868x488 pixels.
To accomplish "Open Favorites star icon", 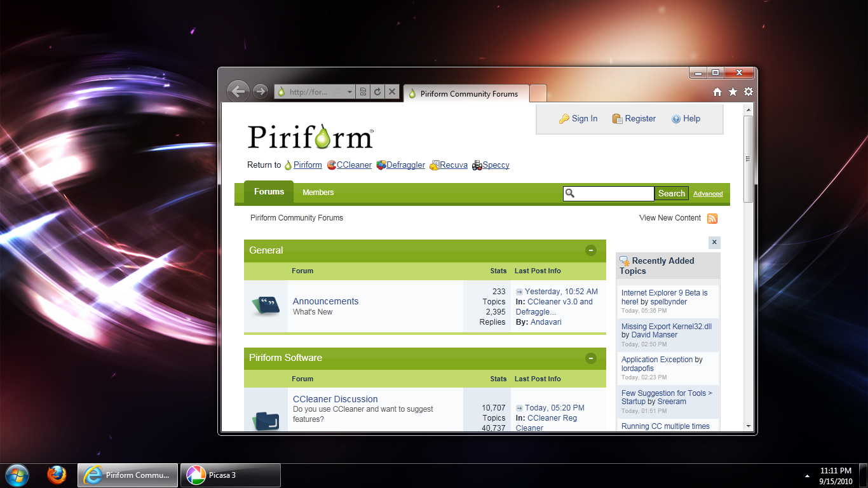I will (733, 92).
